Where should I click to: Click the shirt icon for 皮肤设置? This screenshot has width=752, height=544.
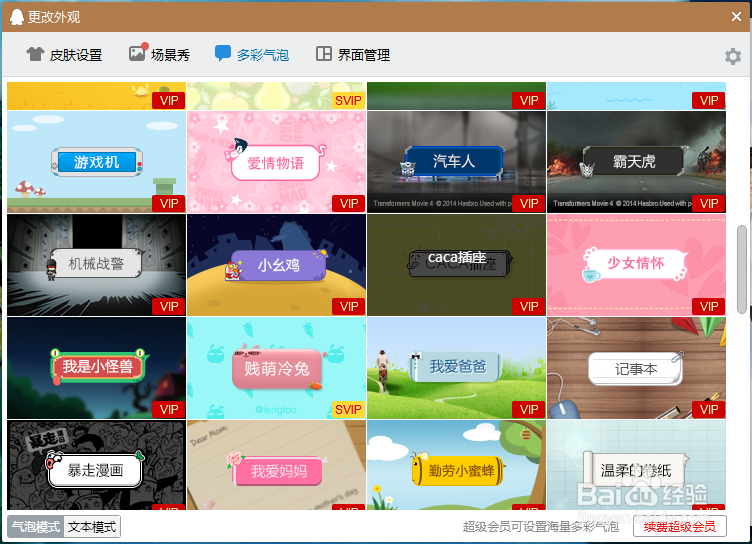pyautogui.click(x=35, y=54)
